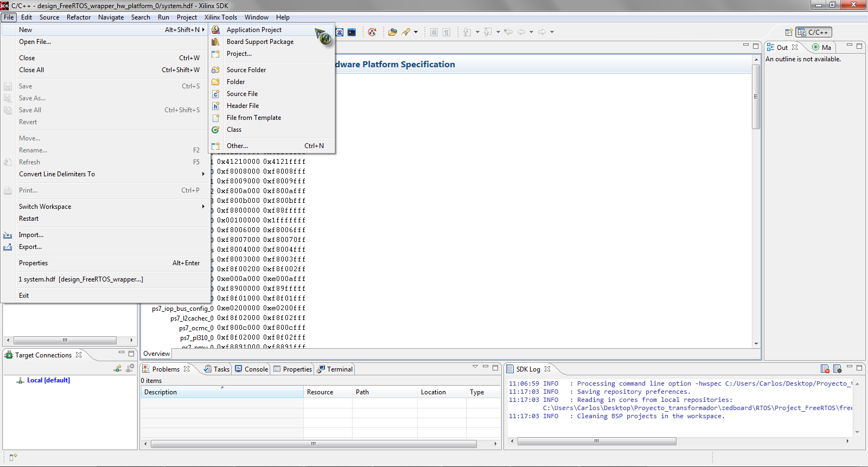The width and height of the screenshot is (868, 467).
Task: Open the Properties tab
Action: 292,369
